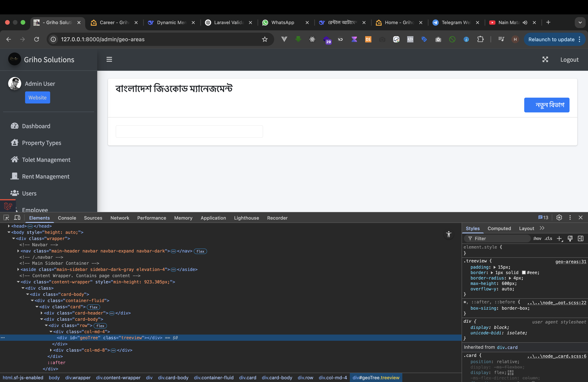
Task: Toggle the device toolbar icon
Action: pyautogui.click(x=17, y=218)
